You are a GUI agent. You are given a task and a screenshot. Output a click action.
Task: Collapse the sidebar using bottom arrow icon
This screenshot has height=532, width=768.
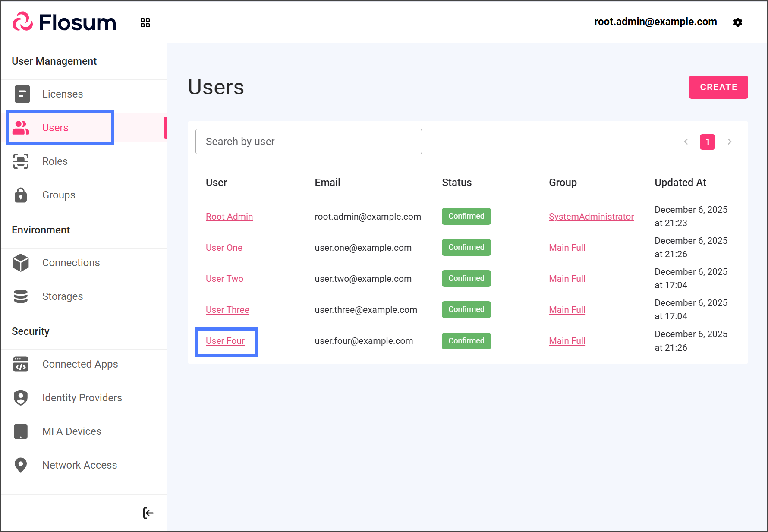(148, 513)
